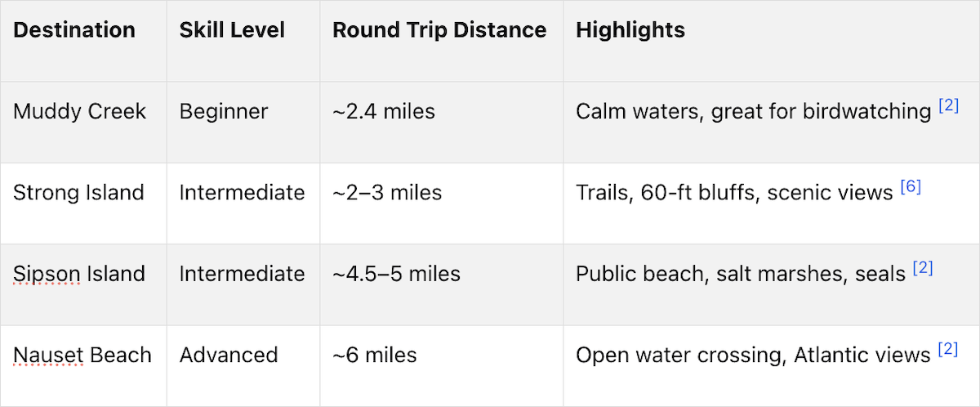
Task: Open citation [6] after scenic views
Action: pyautogui.click(x=911, y=187)
